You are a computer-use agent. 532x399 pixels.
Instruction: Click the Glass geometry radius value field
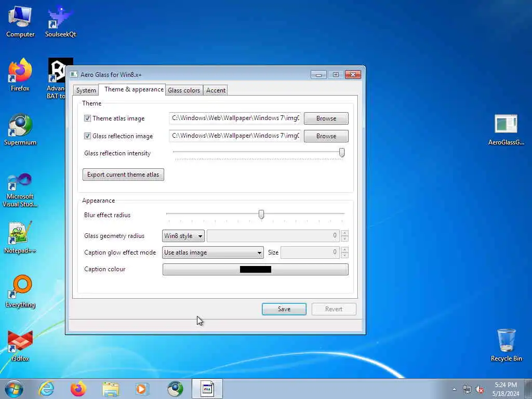point(273,235)
